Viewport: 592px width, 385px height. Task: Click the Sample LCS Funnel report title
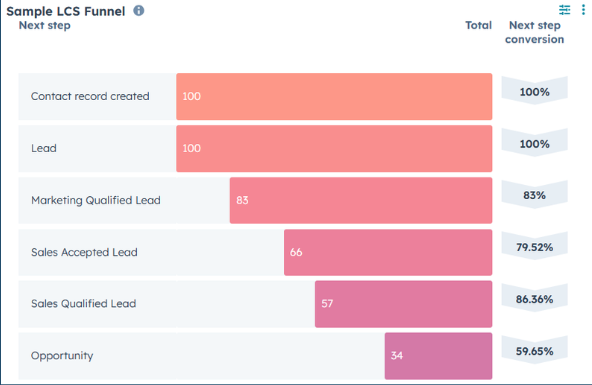coord(66,11)
